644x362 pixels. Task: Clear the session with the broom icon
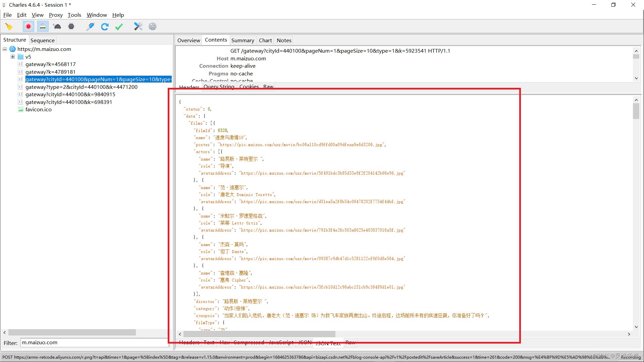pos(9,26)
